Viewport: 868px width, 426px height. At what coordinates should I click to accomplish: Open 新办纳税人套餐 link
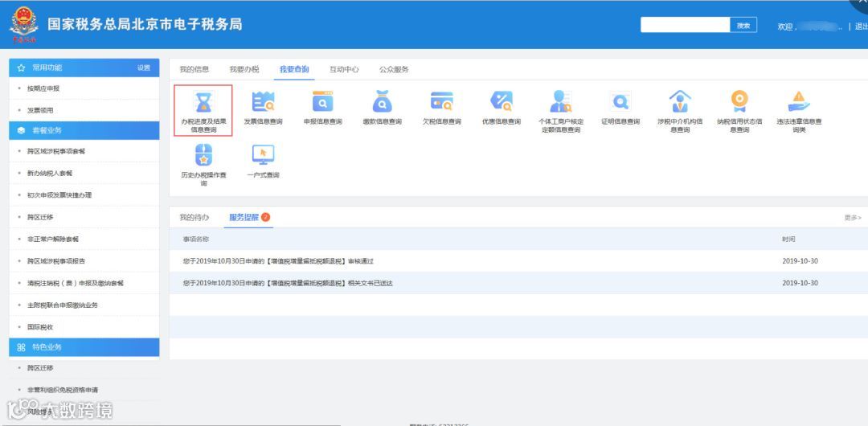click(50, 174)
